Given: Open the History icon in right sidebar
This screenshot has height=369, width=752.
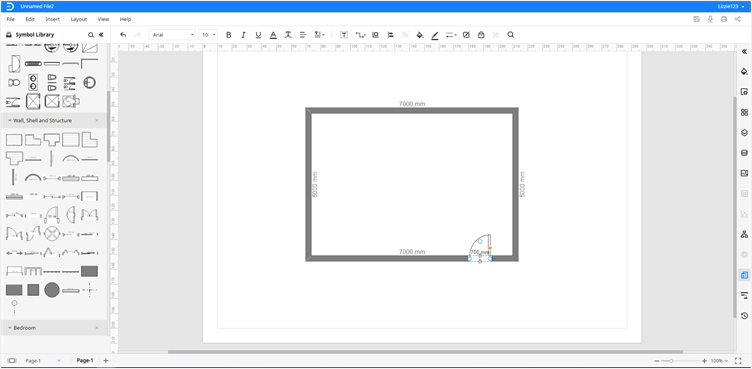Looking at the screenshot, I should click(744, 315).
